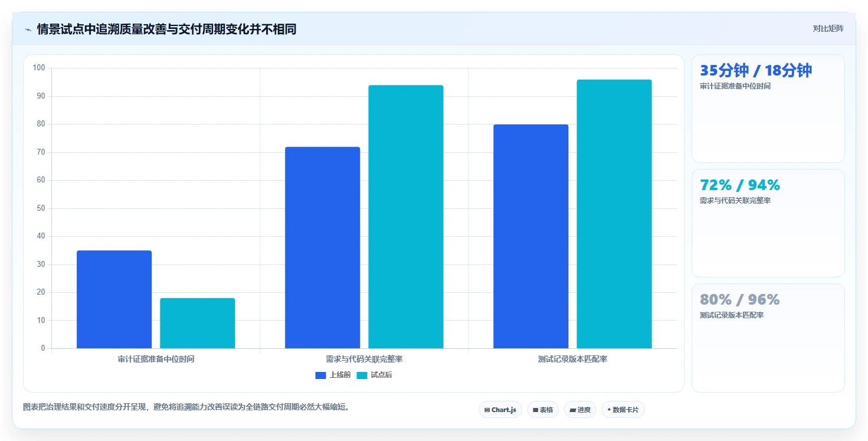Click card caption 测试记录版本匹配率
The width and height of the screenshot is (868, 441).
point(732,315)
